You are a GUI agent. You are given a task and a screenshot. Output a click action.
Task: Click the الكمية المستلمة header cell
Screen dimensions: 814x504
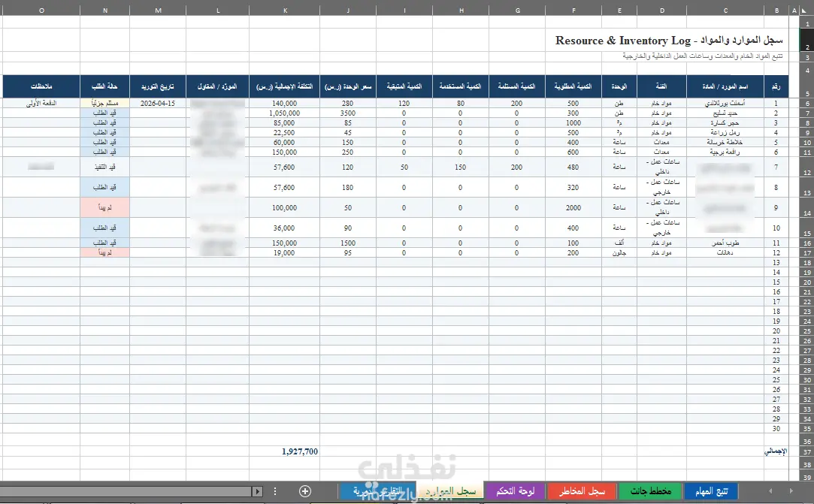[x=517, y=86]
